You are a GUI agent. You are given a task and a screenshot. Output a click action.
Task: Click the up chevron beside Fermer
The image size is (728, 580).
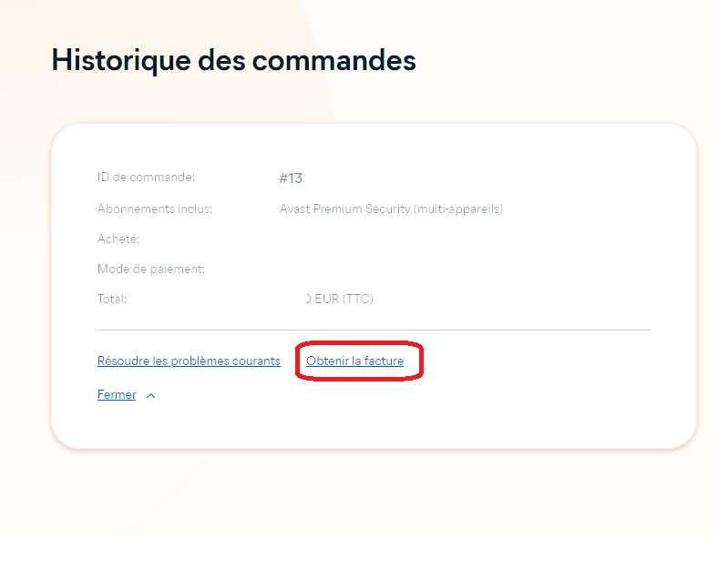pyautogui.click(x=151, y=396)
